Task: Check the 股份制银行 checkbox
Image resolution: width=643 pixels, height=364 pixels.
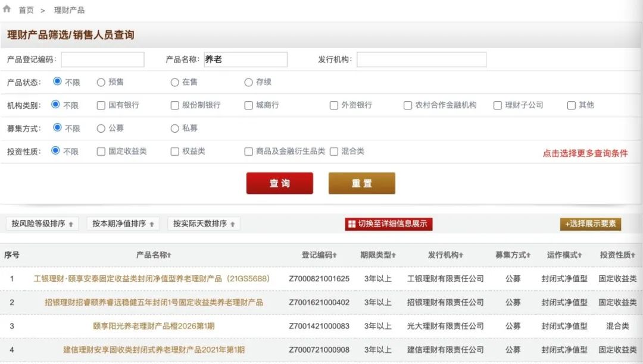Action: tap(174, 105)
